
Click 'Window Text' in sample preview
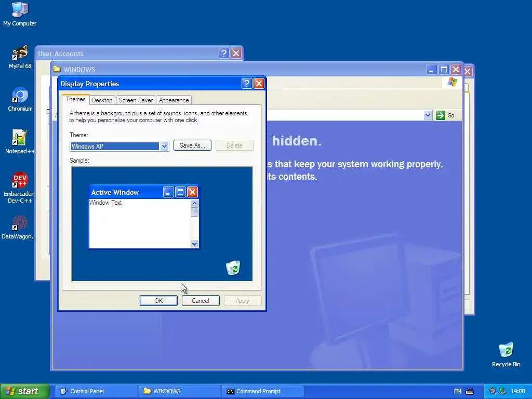click(105, 203)
